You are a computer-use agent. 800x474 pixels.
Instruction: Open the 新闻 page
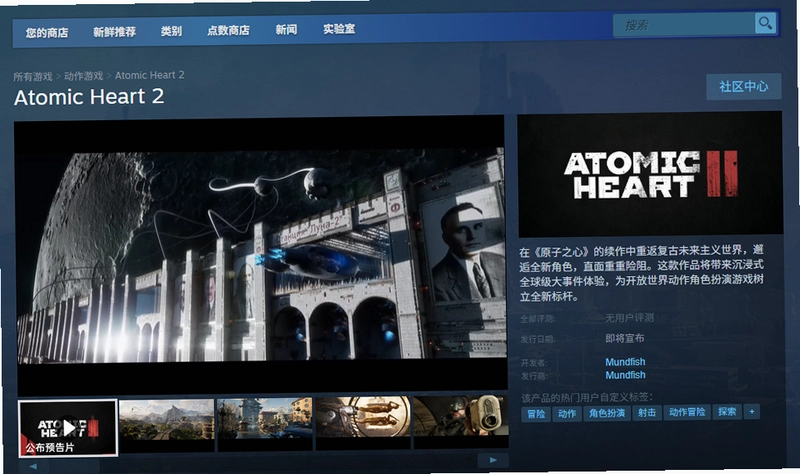coord(286,30)
